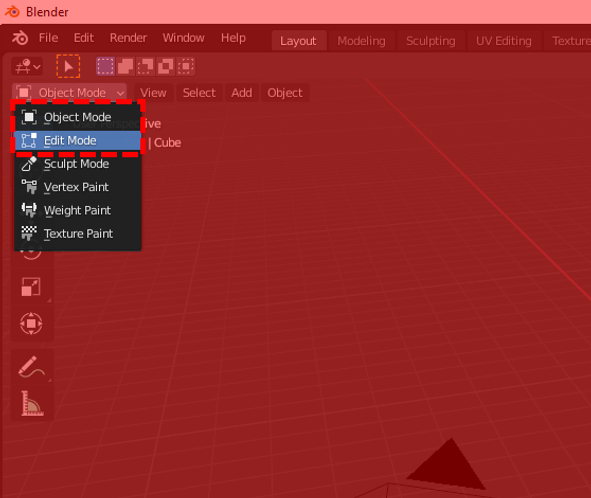Choose the Intersect selection mode icon
This screenshot has height=498, width=591.
coord(185,67)
